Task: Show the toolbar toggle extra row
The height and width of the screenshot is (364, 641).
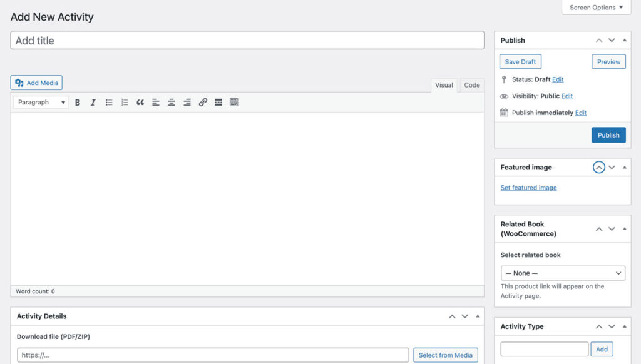Action: [234, 103]
